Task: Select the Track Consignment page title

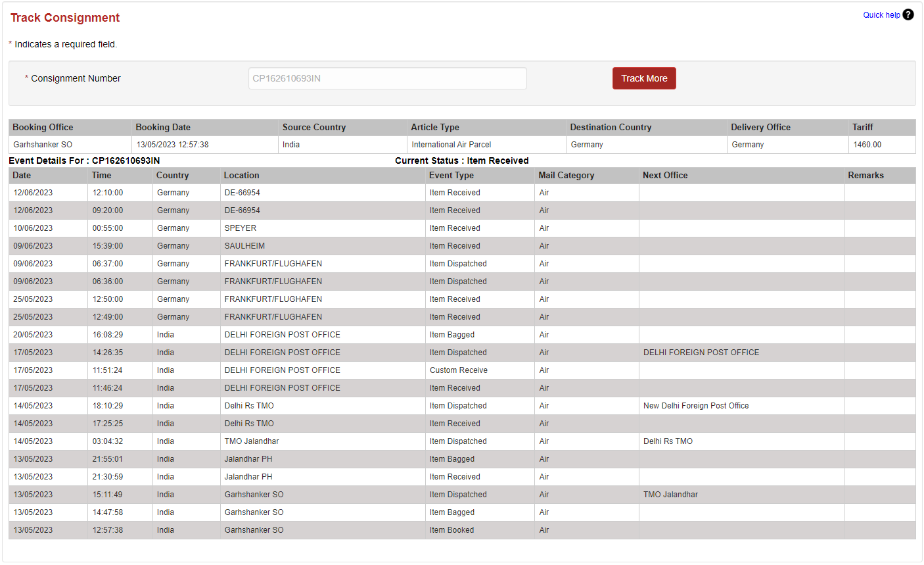Action: point(64,18)
